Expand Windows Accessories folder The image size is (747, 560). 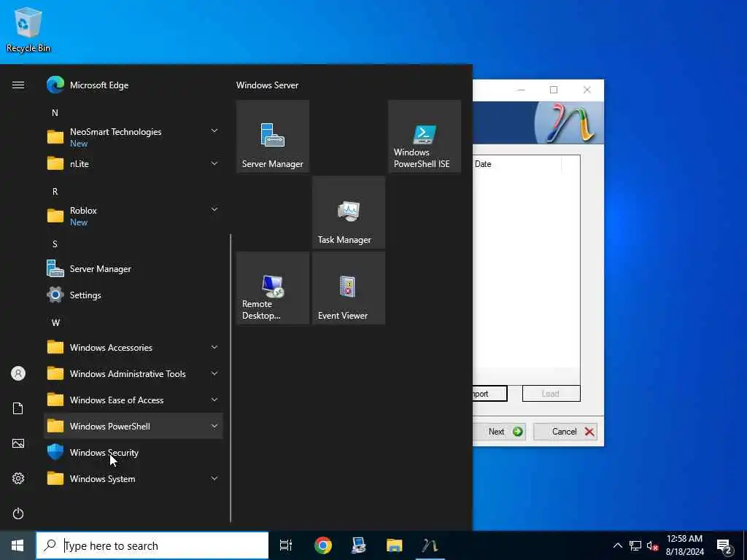click(x=133, y=347)
